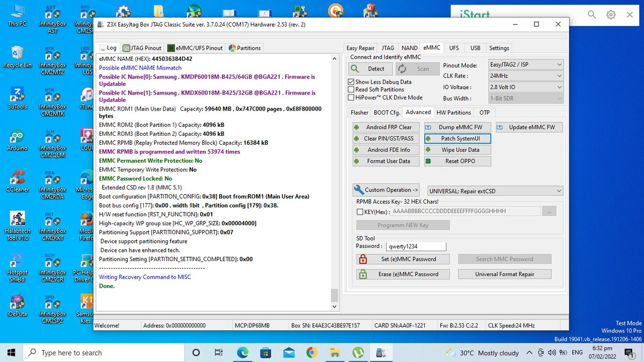Screen dimensions: 644x362
Task: Disable Show Less Debug Data
Action: (351, 82)
